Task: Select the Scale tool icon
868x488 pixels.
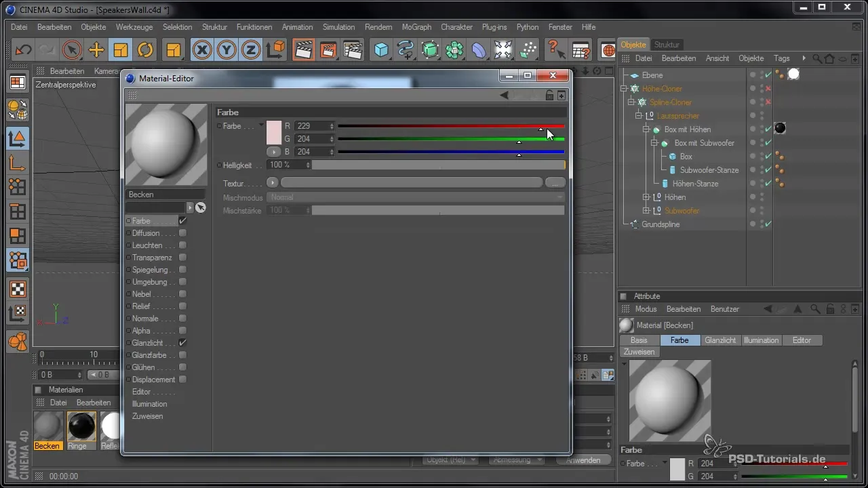Action: 121,50
